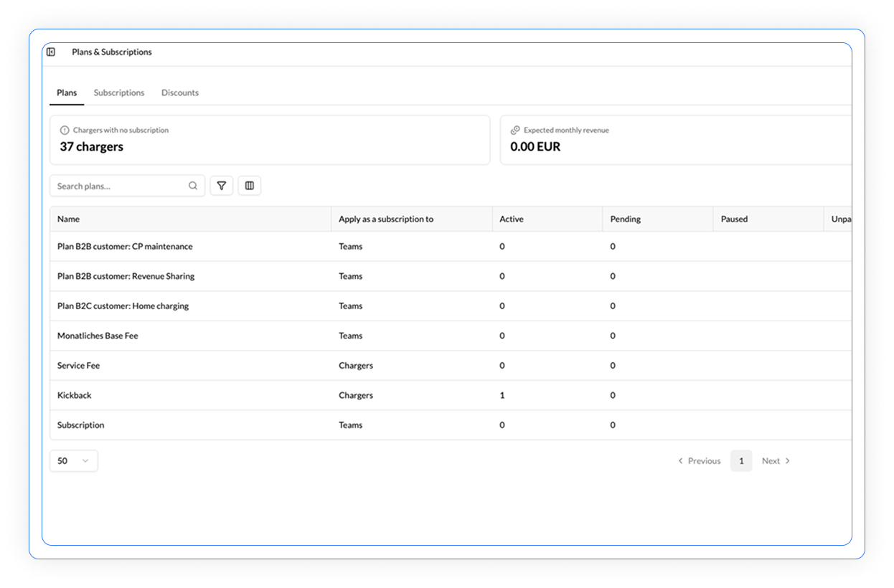Viewport: 894px width, 588px height.
Task: Open the column visibility settings icon
Action: (250, 186)
